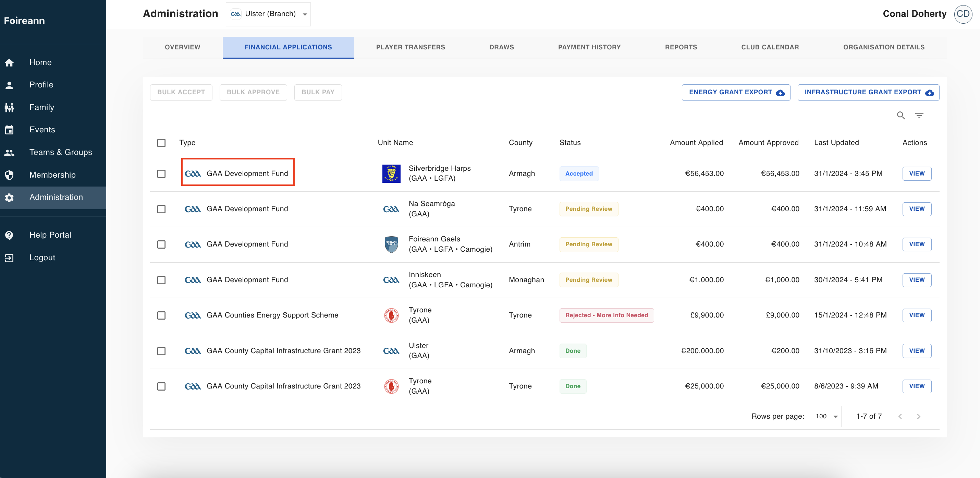This screenshot has width=980, height=478.
Task: View the Tyrone Energy Support application
Action: [x=917, y=315]
